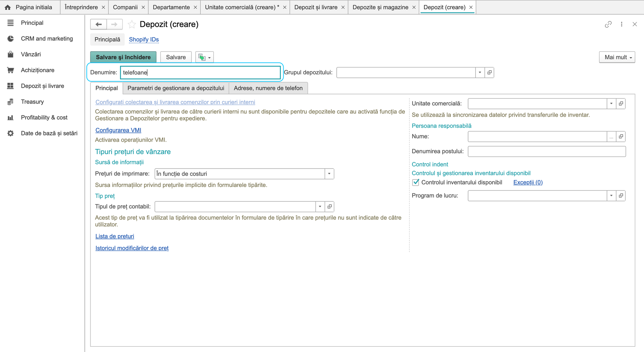Image resolution: width=644 pixels, height=352 pixels.
Task: Open the Mai mult dropdown menu
Action: pyautogui.click(x=617, y=57)
